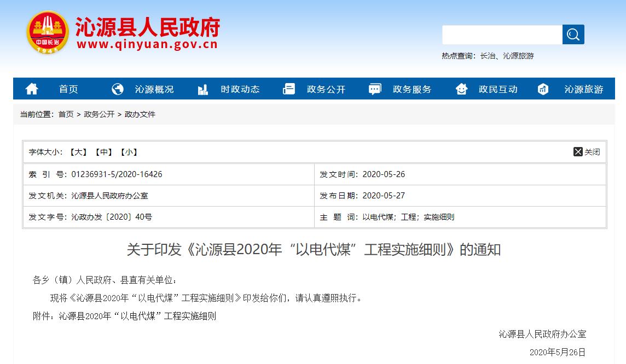Open the 长治 hot search link

point(488,56)
